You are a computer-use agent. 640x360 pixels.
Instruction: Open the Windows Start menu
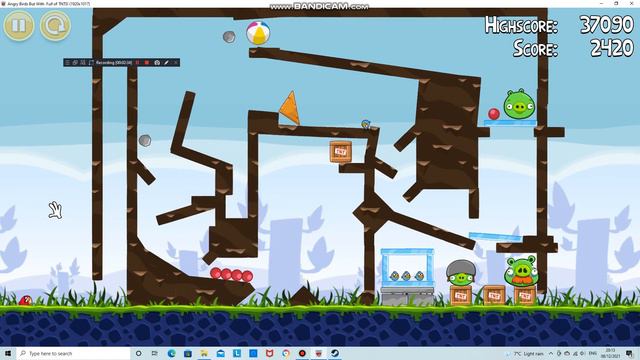(8, 353)
